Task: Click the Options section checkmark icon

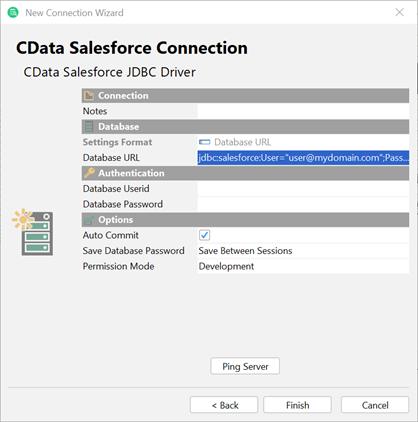Action: 89,220
